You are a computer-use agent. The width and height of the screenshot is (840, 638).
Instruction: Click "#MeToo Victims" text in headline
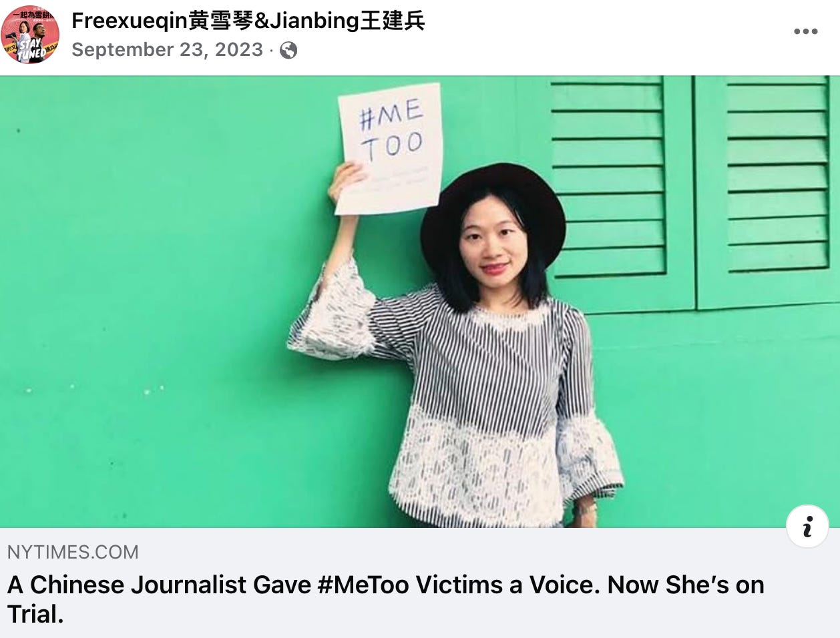point(411,585)
